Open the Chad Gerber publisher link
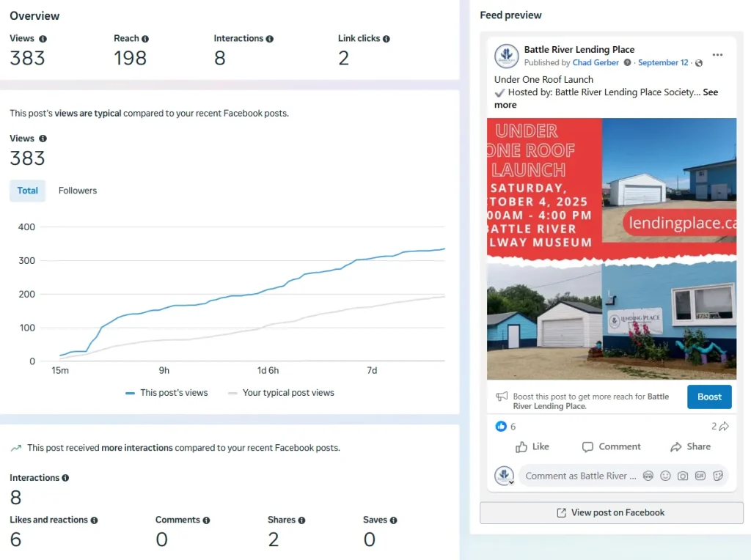The height and width of the screenshot is (560, 751). [596, 63]
